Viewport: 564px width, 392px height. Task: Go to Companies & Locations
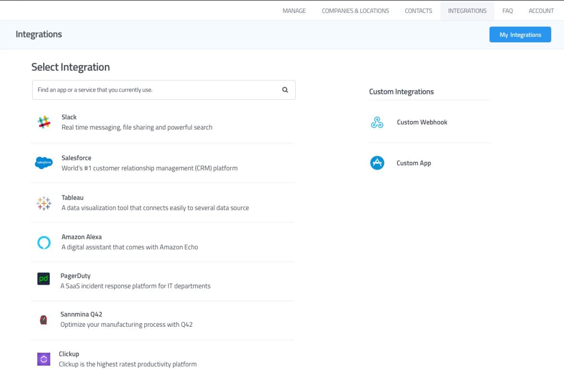pos(355,11)
